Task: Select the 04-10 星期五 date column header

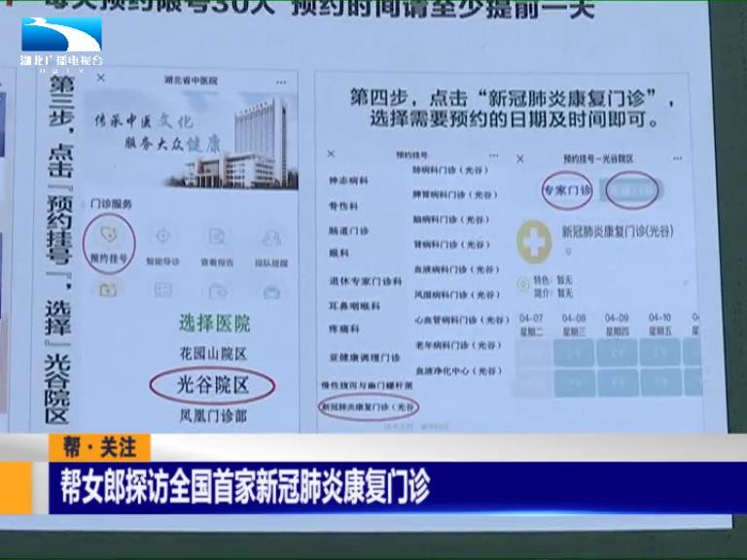Action: (x=658, y=324)
